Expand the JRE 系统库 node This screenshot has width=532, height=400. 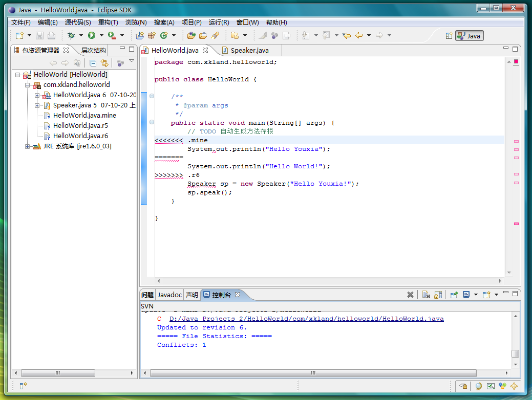coord(28,146)
